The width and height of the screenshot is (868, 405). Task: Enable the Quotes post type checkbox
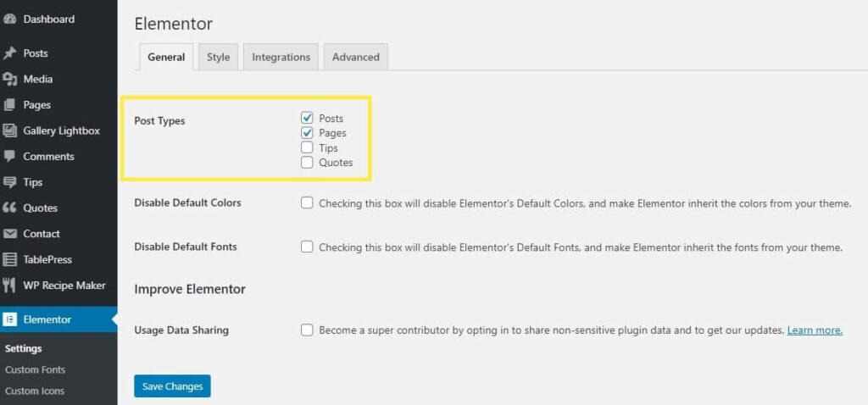(x=307, y=163)
